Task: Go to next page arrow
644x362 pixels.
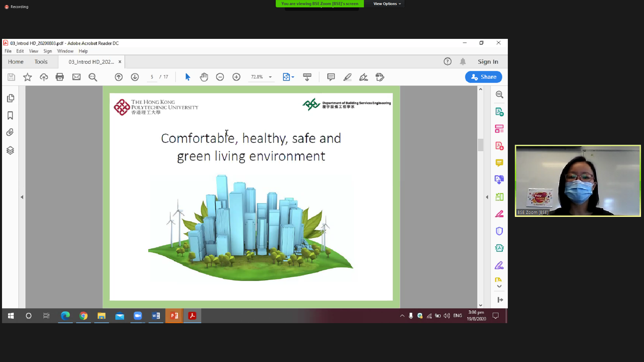Action: point(135,77)
